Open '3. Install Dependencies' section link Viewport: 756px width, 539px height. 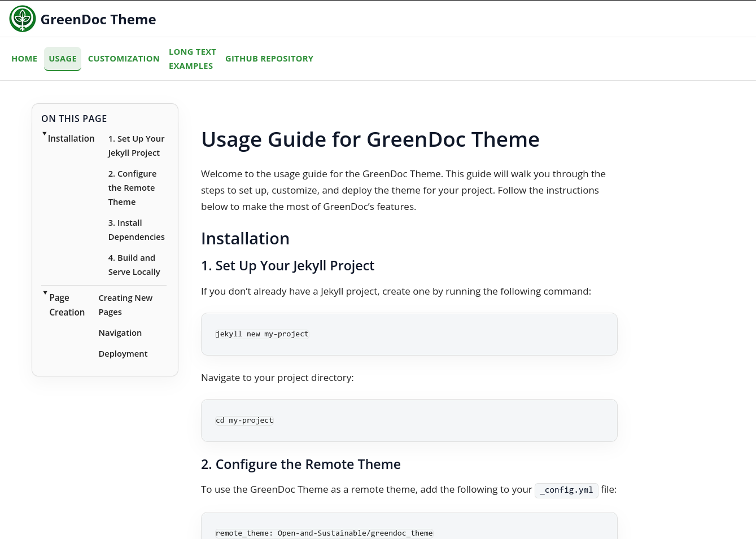pyautogui.click(x=136, y=230)
